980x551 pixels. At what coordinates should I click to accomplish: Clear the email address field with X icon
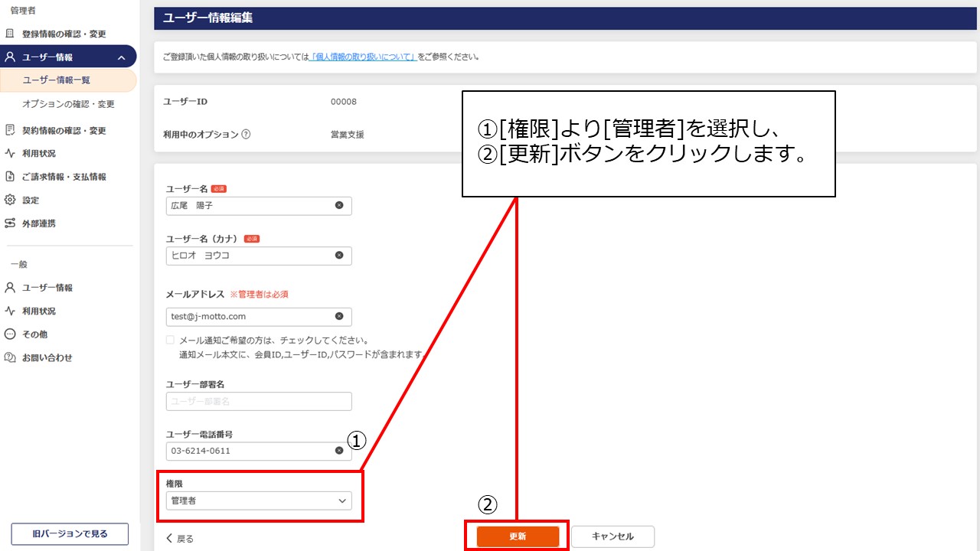coord(339,316)
